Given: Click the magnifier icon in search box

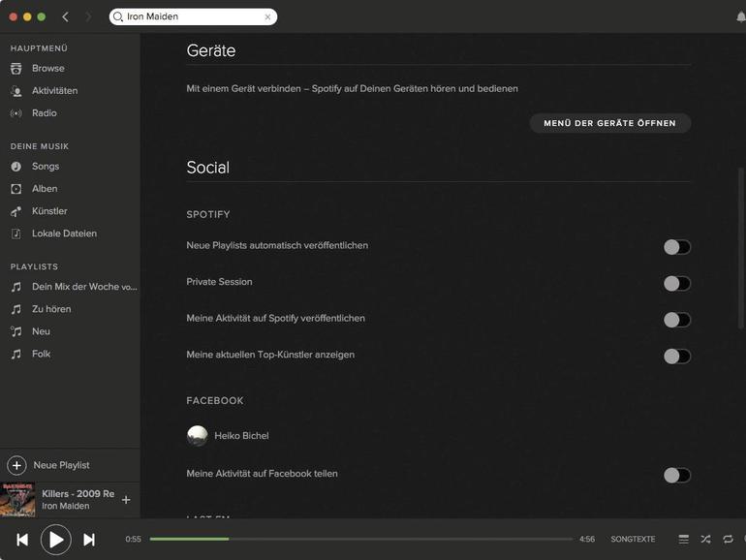Looking at the screenshot, I should pos(118,17).
